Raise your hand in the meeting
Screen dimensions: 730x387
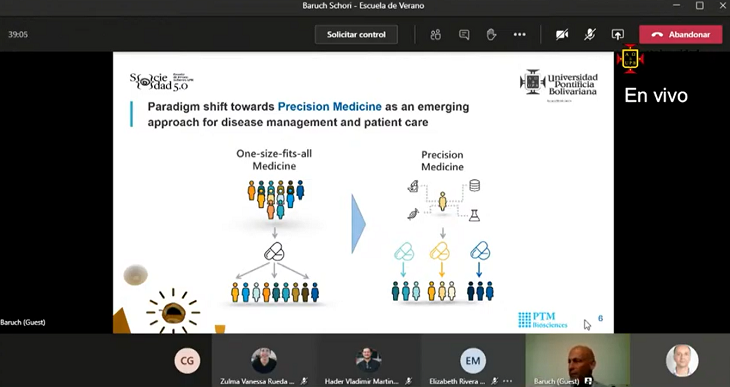491,34
